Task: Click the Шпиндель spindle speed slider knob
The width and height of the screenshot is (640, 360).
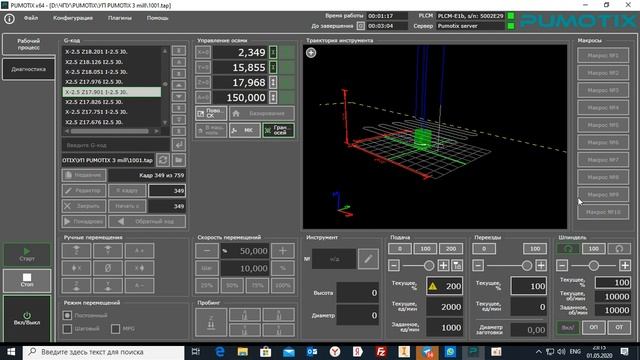Action: point(593,266)
